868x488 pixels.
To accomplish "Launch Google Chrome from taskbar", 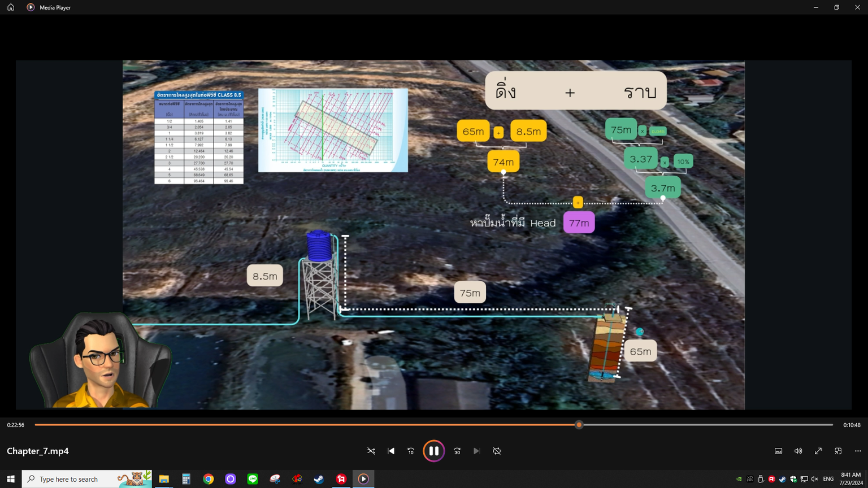I will pos(209,479).
